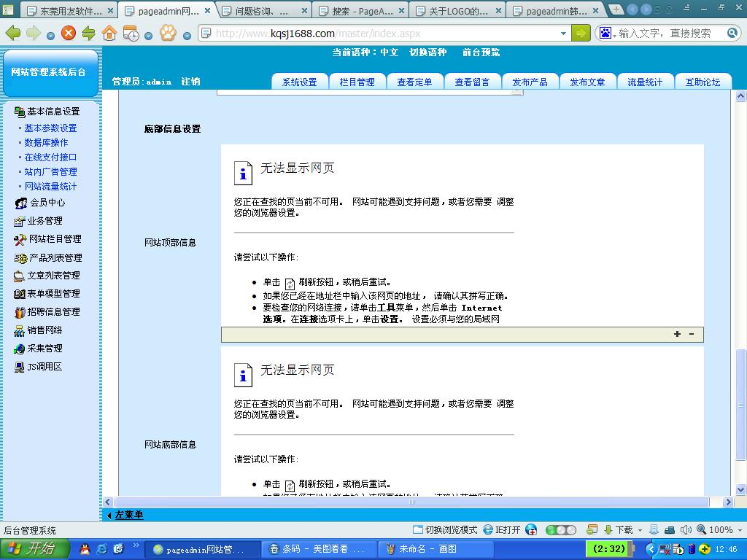Viewport: 747px width, 560px height.
Task: Click the 数据库操作 sidebar link
Action: coord(46,143)
